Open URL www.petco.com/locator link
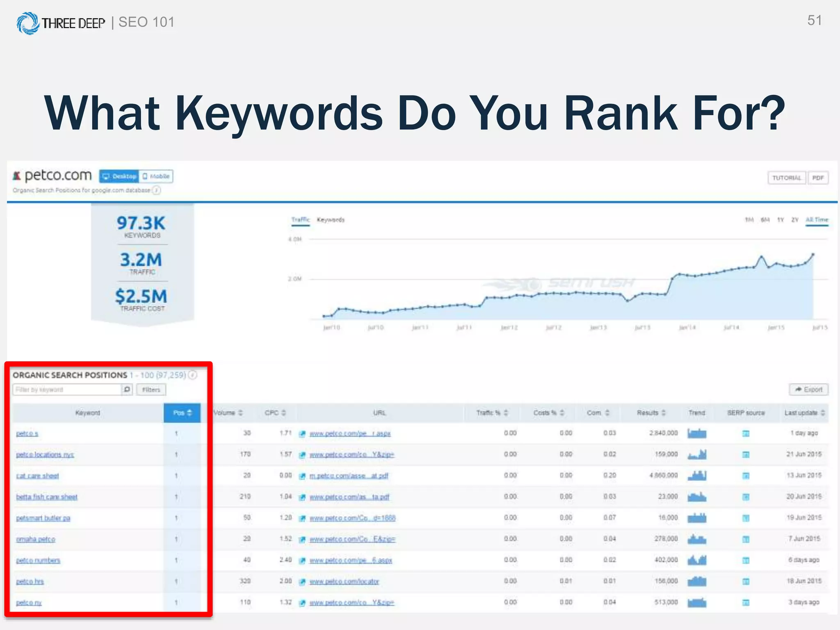840x630 pixels. pyautogui.click(x=344, y=582)
